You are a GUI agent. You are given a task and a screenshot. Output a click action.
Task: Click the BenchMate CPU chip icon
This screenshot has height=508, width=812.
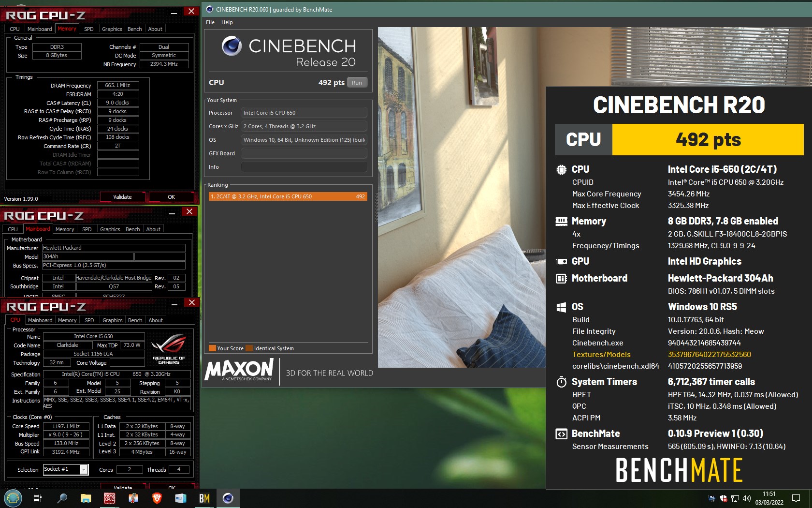click(x=561, y=169)
